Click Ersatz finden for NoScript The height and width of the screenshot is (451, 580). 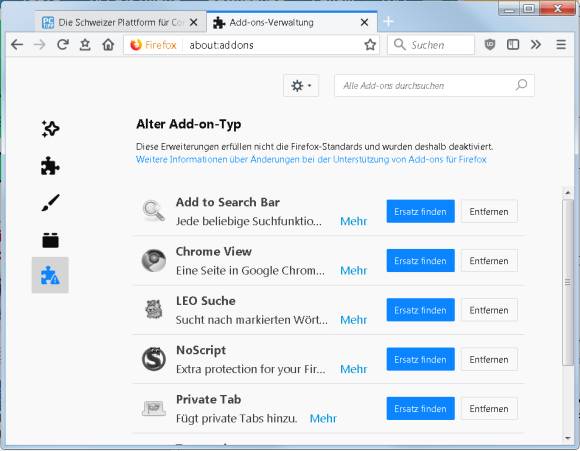(421, 359)
